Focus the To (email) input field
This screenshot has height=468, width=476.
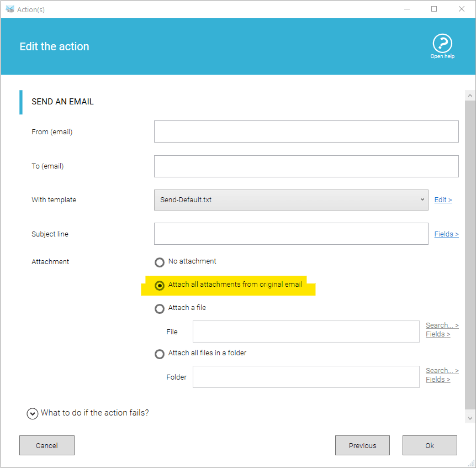[x=306, y=166]
